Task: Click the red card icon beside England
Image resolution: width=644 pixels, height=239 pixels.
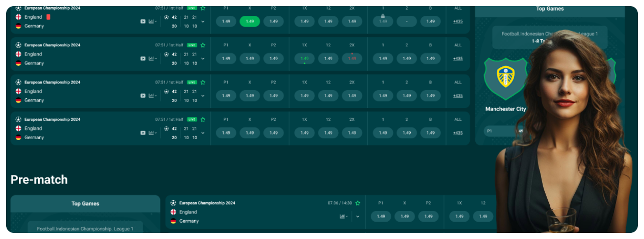Action: pos(48,17)
